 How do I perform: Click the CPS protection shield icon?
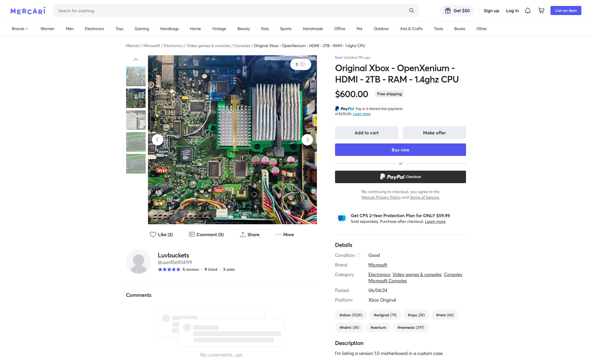(x=342, y=218)
